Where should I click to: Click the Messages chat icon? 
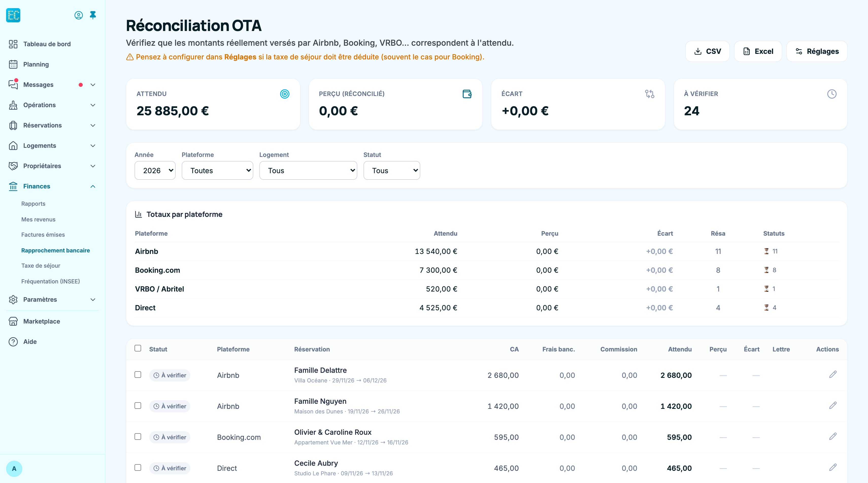point(13,85)
